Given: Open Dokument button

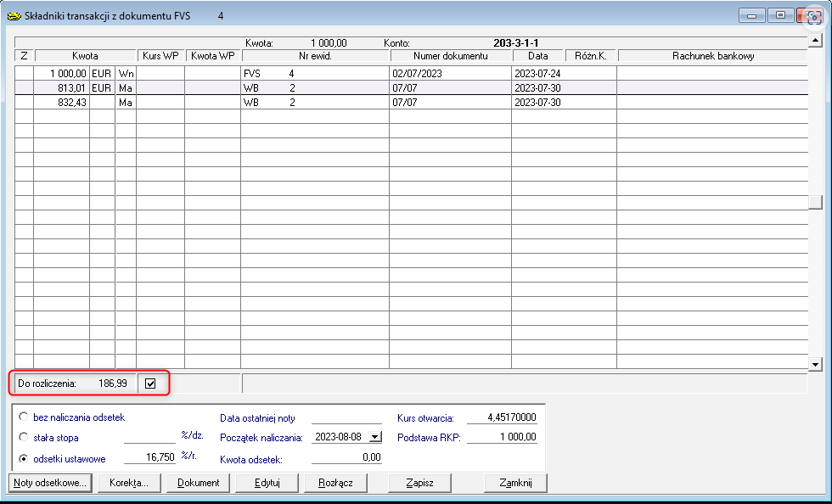Looking at the screenshot, I should [199, 483].
